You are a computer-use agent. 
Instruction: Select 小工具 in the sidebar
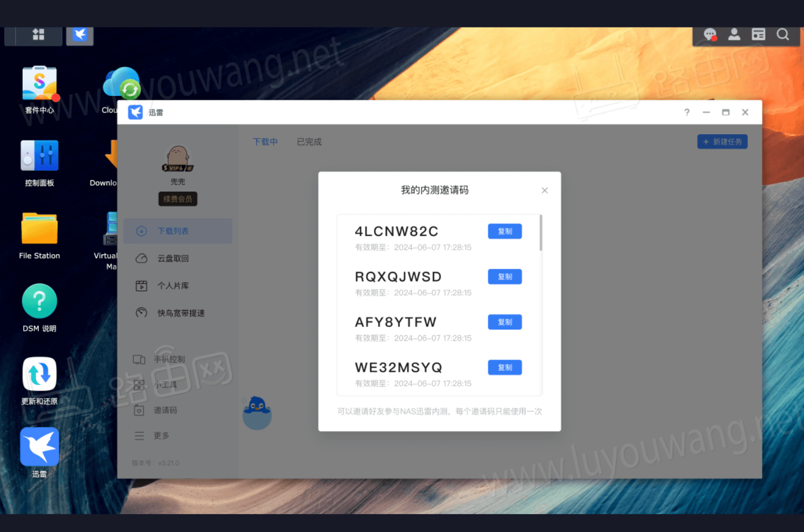[155, 385]
